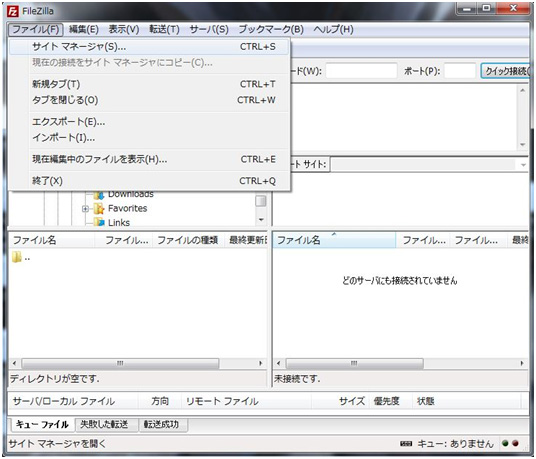Click the password (W) input field

pos(361,71)
